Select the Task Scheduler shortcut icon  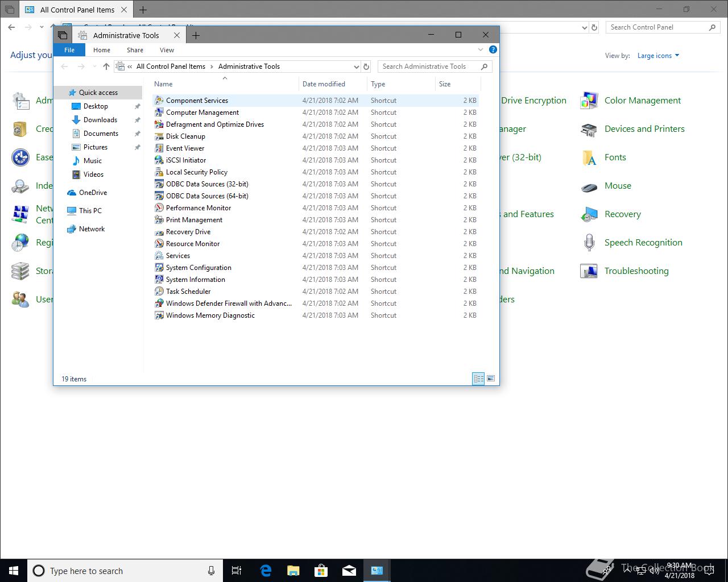tap(159, 292)
